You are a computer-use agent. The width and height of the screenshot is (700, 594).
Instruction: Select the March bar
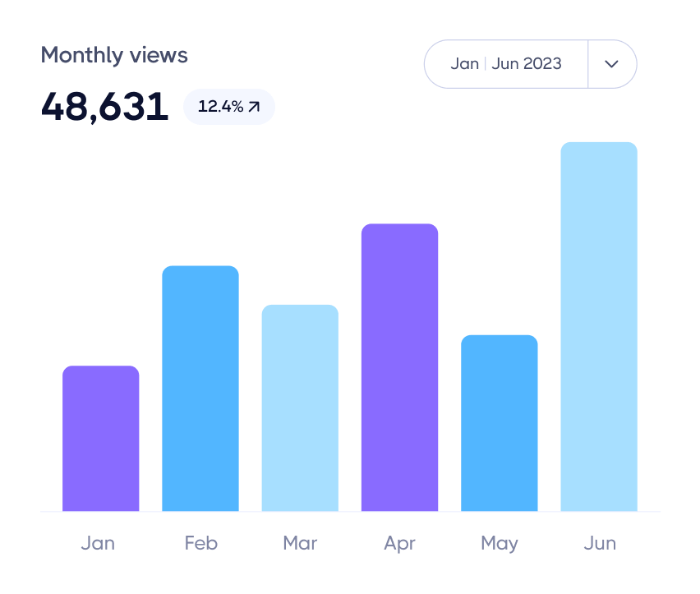pos(300,409)
